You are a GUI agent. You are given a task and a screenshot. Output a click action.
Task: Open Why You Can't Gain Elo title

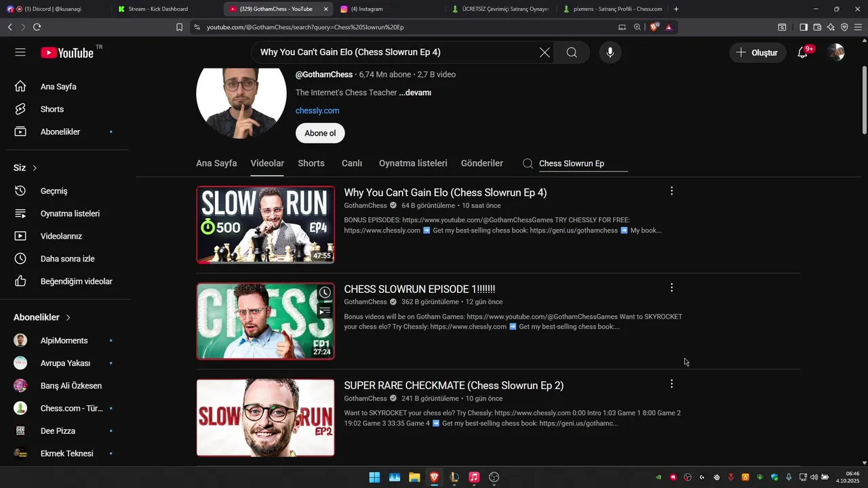pyautogui.click(x=446, y=192)
